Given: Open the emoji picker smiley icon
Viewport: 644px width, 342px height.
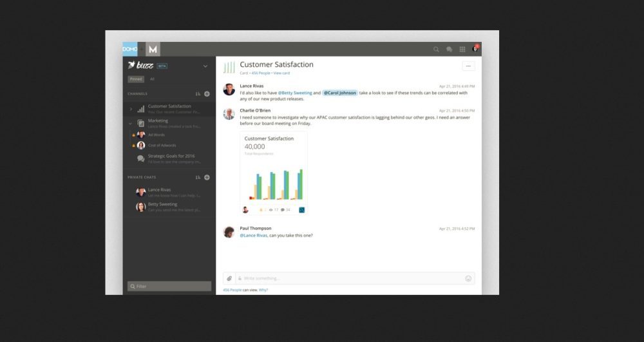Looking at the screenshot, I should 468,278.
